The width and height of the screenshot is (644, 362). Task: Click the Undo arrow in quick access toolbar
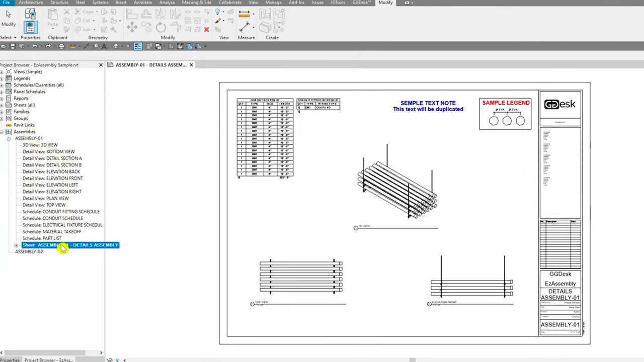point(35,46)
